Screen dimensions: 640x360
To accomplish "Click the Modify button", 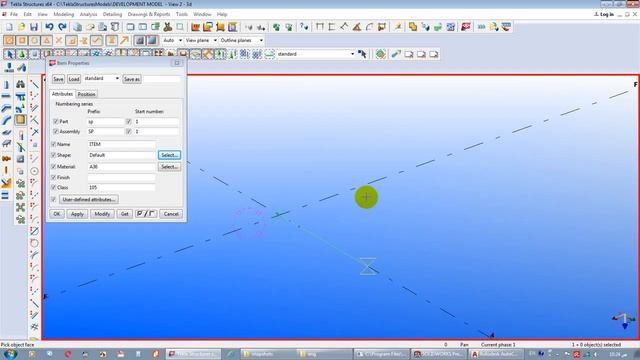I will pos(102,214).
